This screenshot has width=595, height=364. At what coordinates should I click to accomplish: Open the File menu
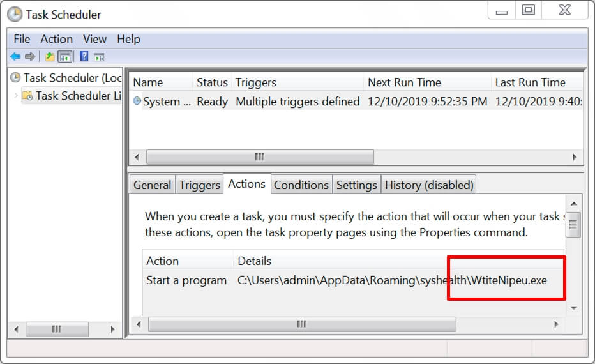pyautogui.click(x=22, y=39)
